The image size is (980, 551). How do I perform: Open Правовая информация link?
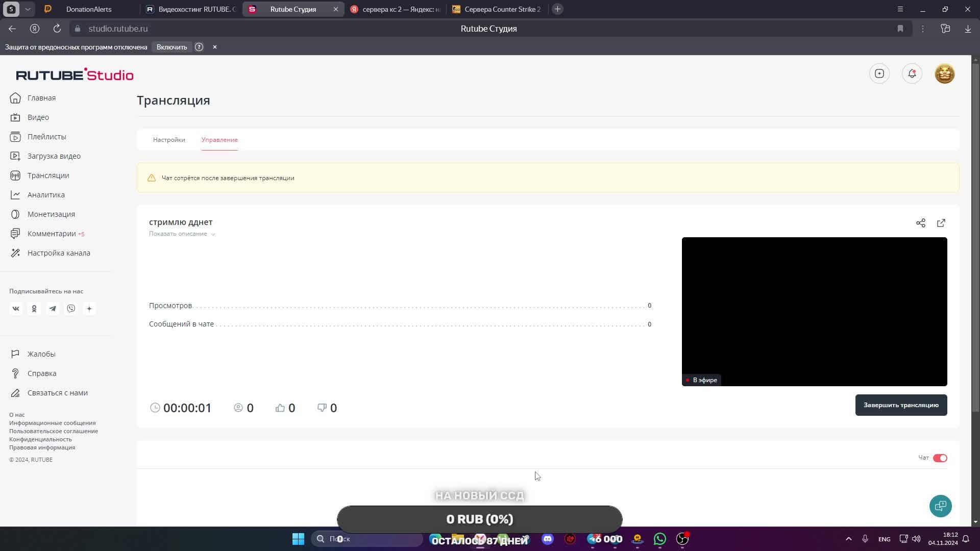click(42, 447)
